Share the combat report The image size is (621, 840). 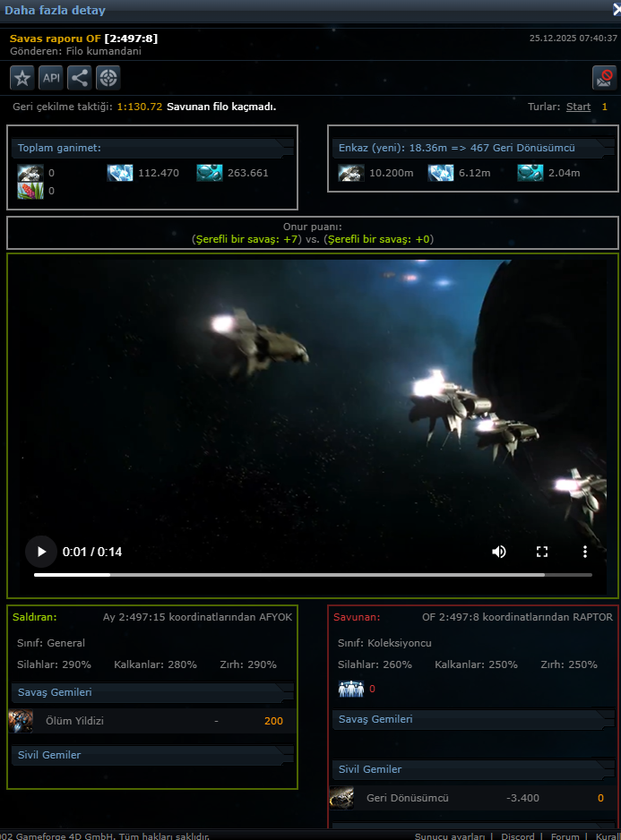80,78
